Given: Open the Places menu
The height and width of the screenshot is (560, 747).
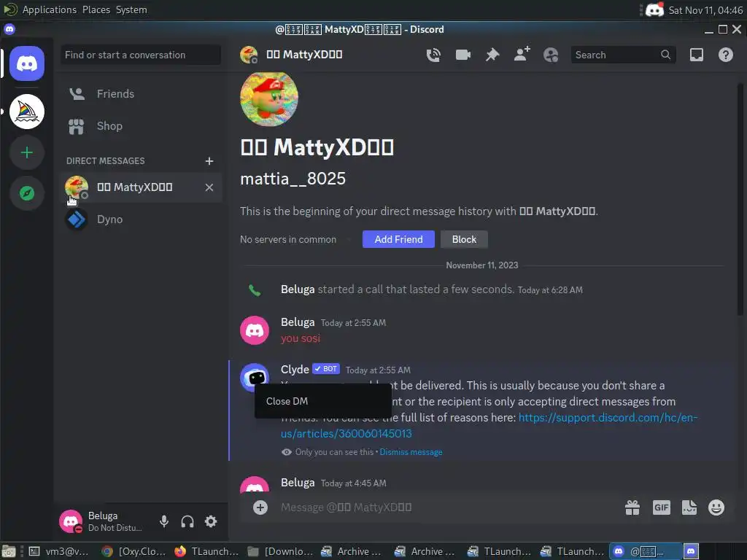Looking at the screenshot, I should click(x=96, y=9).
